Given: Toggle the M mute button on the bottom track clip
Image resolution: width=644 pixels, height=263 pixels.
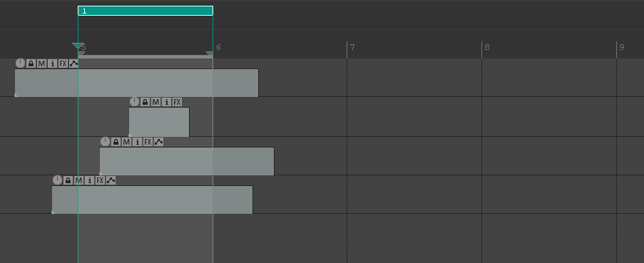Looking at the screenshot, I should tap(78, 180).
